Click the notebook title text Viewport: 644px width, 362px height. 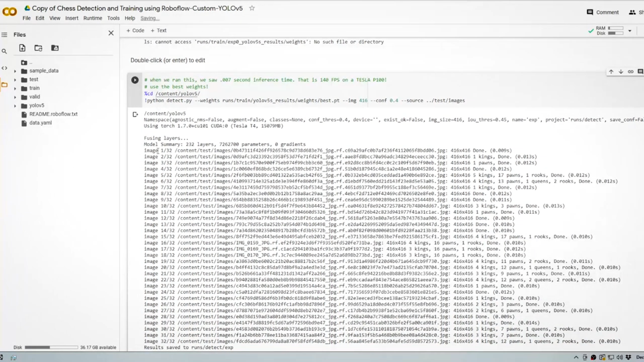pyautogui.click(x=137, y=8)
